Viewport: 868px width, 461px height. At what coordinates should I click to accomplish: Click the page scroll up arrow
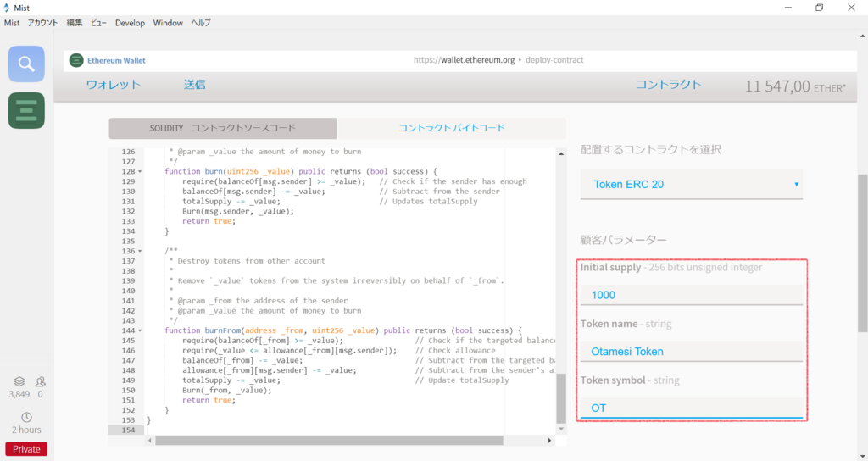click(862, 36)
